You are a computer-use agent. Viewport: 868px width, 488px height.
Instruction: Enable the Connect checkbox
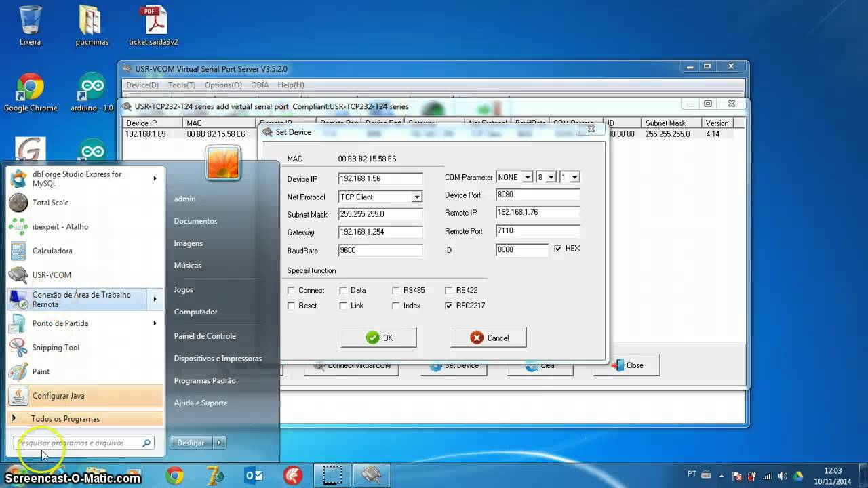pyautogui.click(x=291, y=291)
